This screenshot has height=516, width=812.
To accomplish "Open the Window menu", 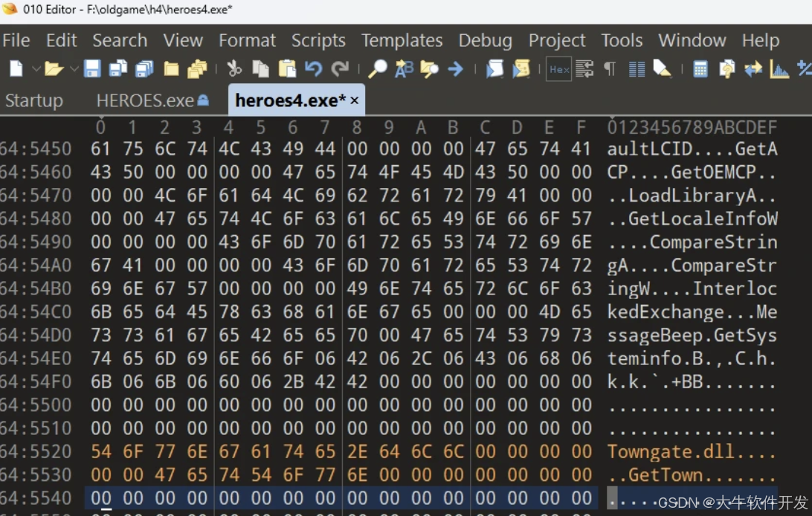I will [692, 40].
